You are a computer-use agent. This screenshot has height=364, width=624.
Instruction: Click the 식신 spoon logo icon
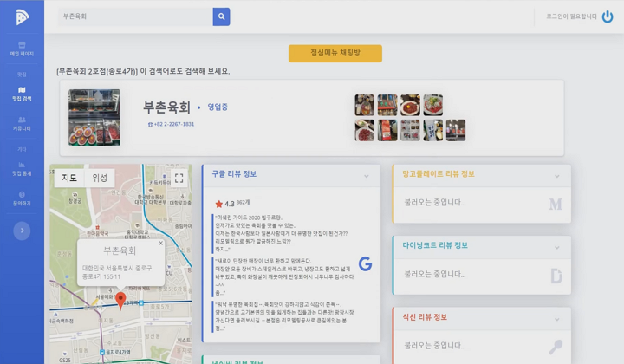(x=556, y=347)
